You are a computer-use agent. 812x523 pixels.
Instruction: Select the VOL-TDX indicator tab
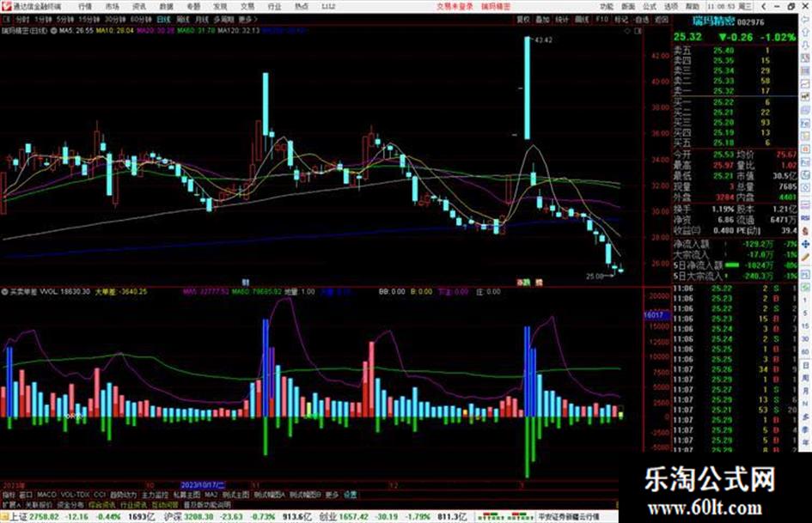(75, 495)
